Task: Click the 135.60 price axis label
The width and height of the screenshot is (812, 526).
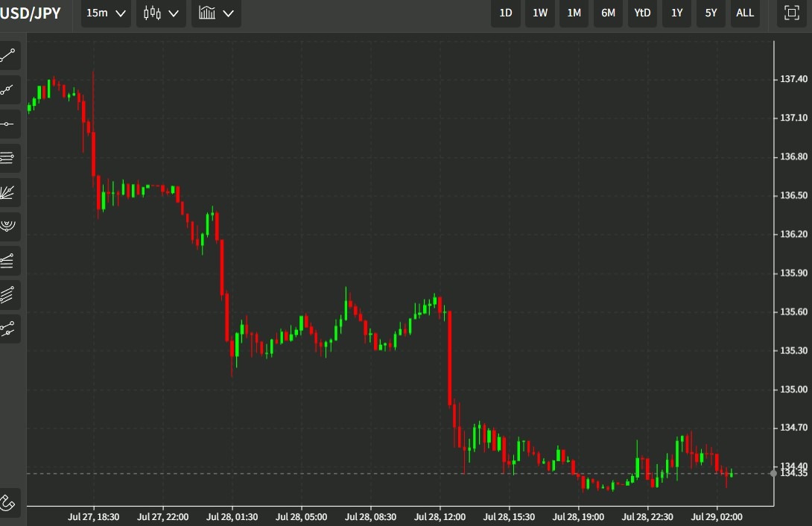Action: coord(794,311)
